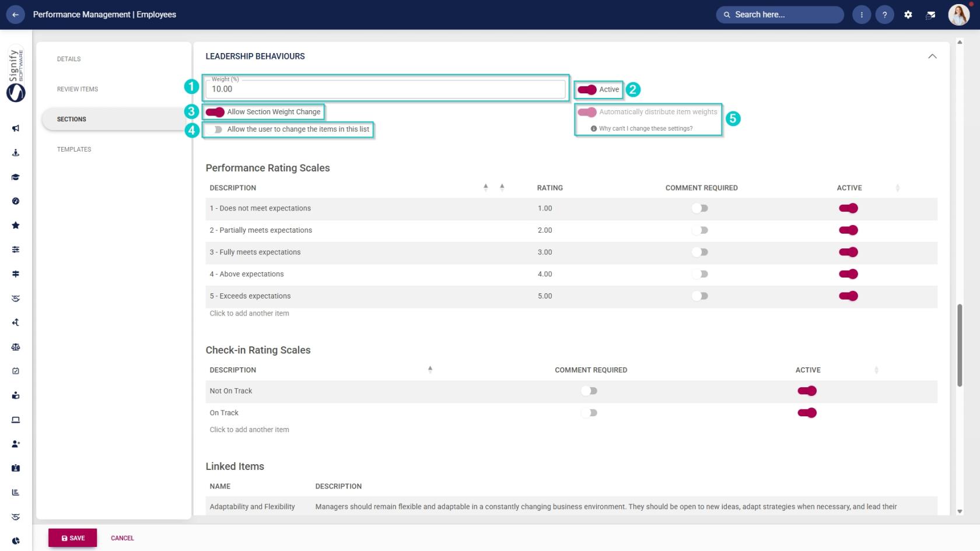Click to add another Check-in Rating Scales item
This screenshot has width=980, height=551.
point(250,430)
